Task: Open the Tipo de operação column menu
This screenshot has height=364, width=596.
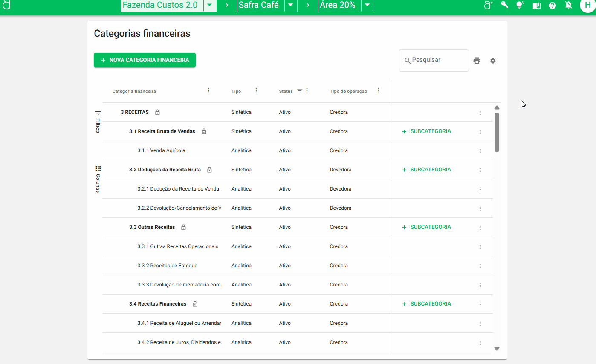Action: click(378, 90)
